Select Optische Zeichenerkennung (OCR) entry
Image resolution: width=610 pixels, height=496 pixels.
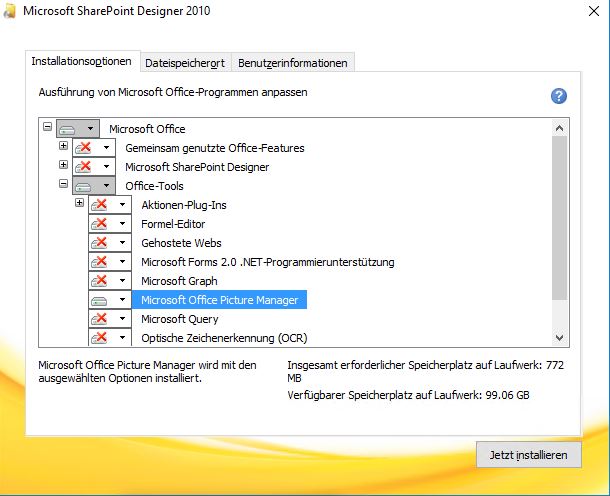[224, 338]
